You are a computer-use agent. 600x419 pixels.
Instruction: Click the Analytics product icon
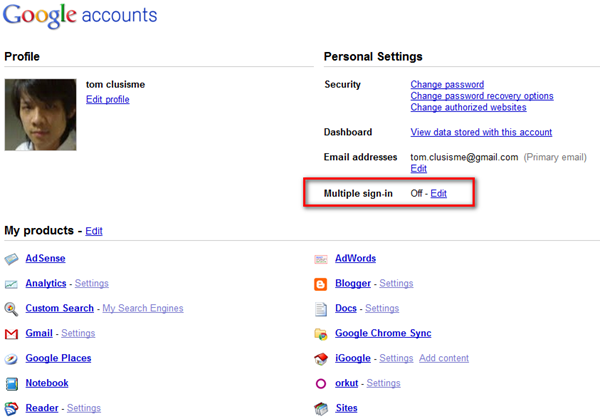click(x=11, y=284)
